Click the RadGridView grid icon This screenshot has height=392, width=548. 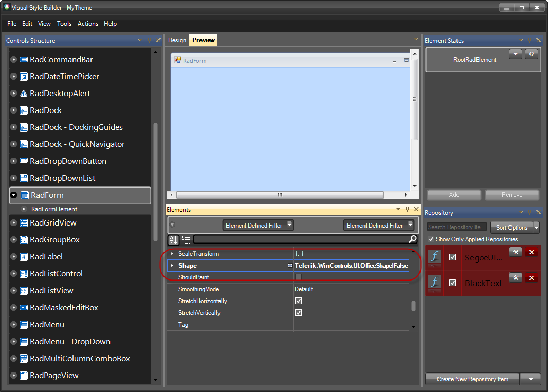[x=24, y=223]
